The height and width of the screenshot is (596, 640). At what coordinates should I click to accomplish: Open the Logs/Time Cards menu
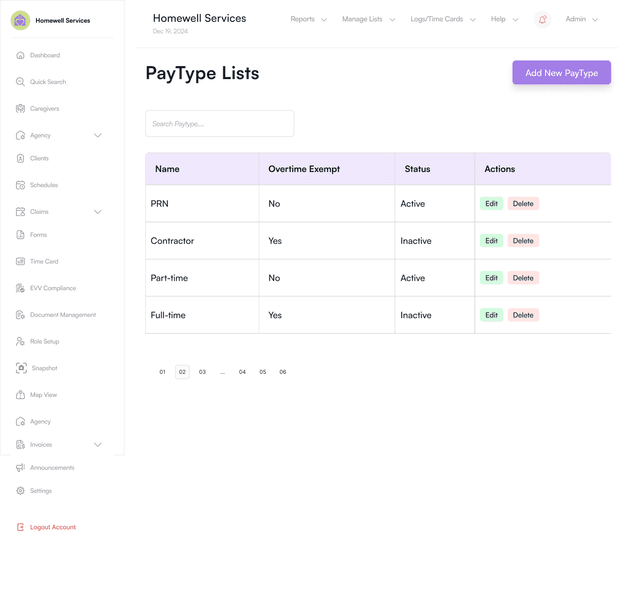[442, 19]
